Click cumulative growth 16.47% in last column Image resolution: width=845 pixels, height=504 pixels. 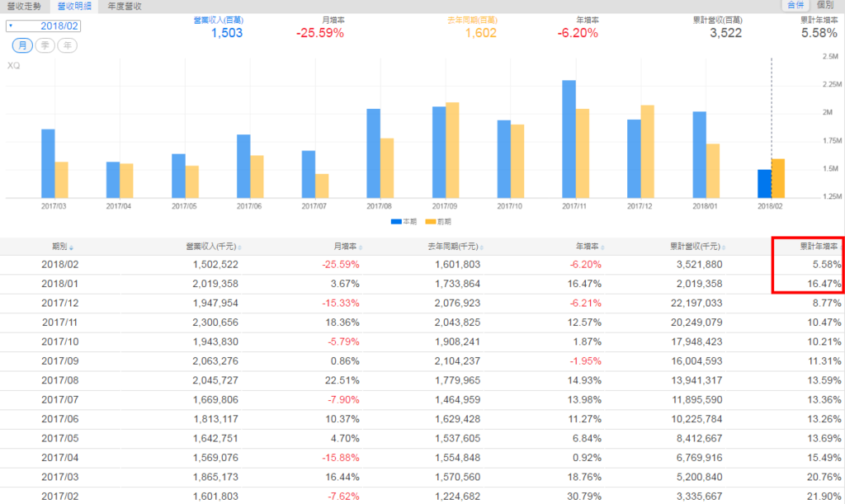[824, 284]
